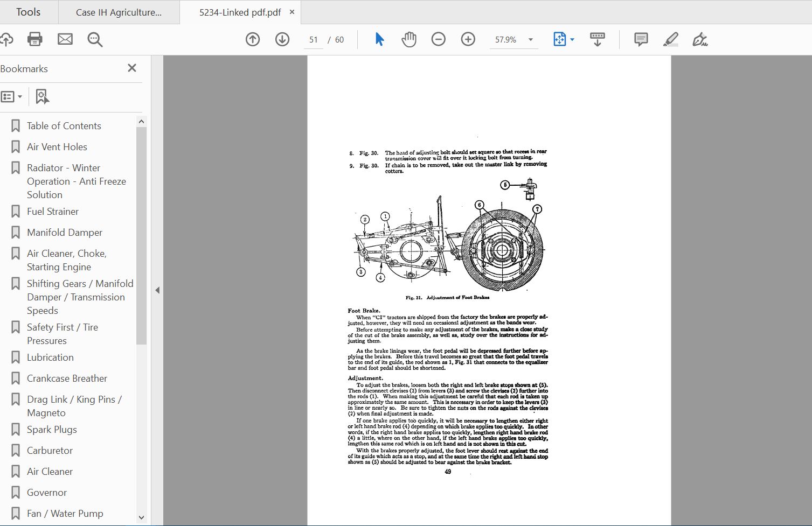Go to previous page arrow
812x526 pixels.
pos(253,39)
